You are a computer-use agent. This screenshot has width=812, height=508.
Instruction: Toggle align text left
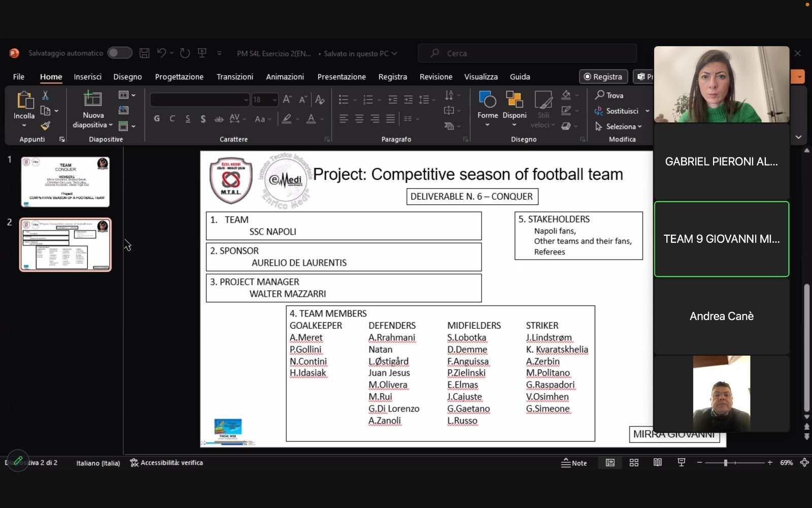click(344, 119)
